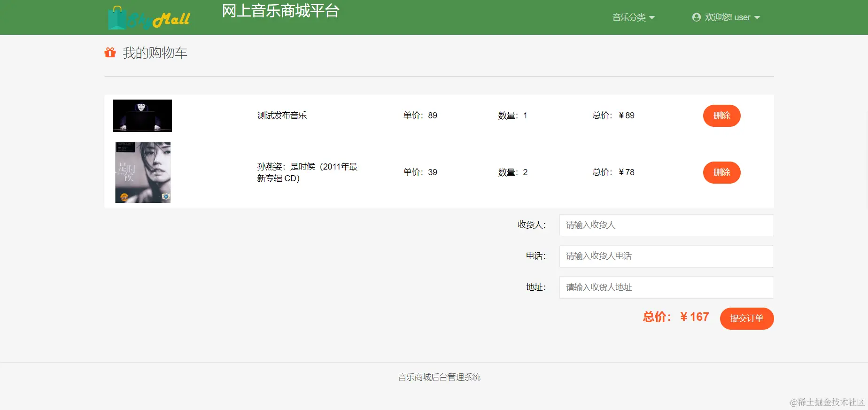
Task: Delete the 孙燕姿 是时候 album item
Action: tap(721, 172)
